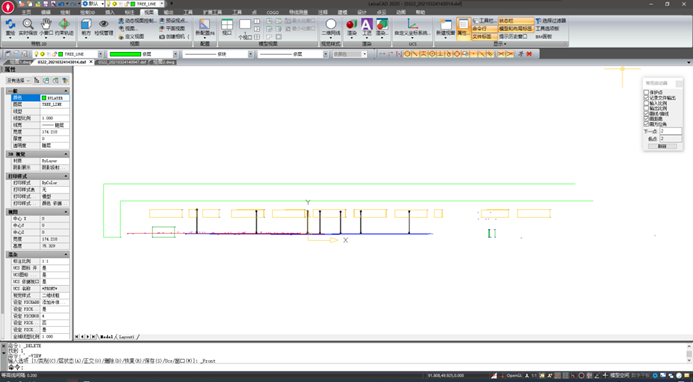693x382 pixels.
Task: Toggle the last checkbox in floating panel
Action: tap(646, 124)
